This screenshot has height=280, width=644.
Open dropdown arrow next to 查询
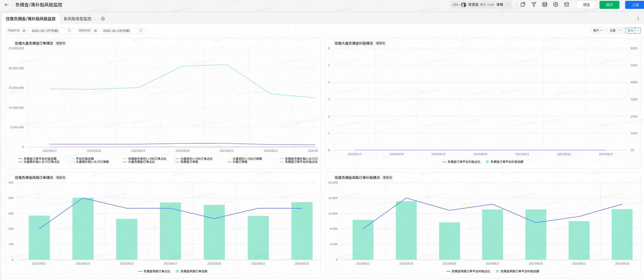[638, 30]
